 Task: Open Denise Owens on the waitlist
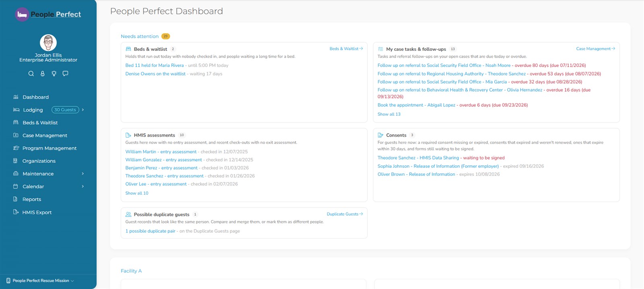pyautogui.click(x=155, y=74)
